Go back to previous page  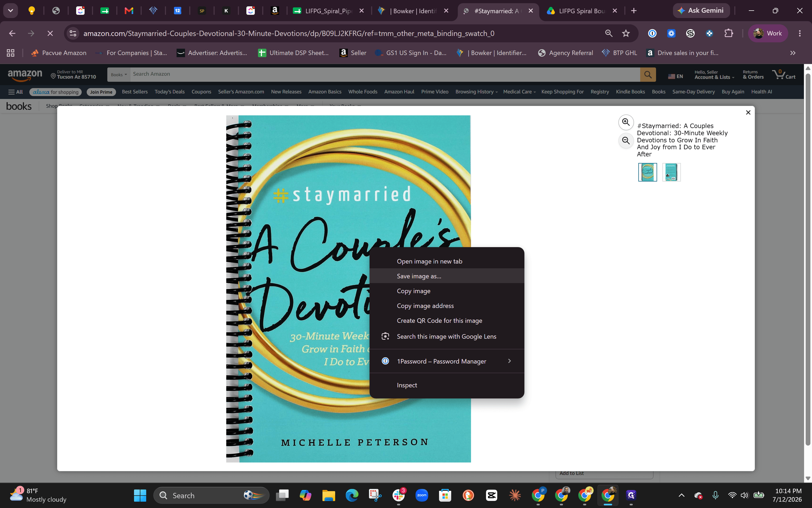coord(12,33)
